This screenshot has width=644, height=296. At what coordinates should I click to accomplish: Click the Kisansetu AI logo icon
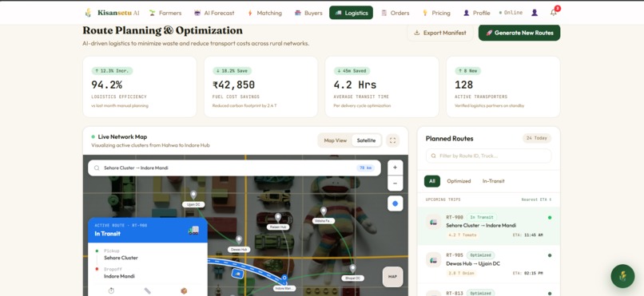point(88,13)
